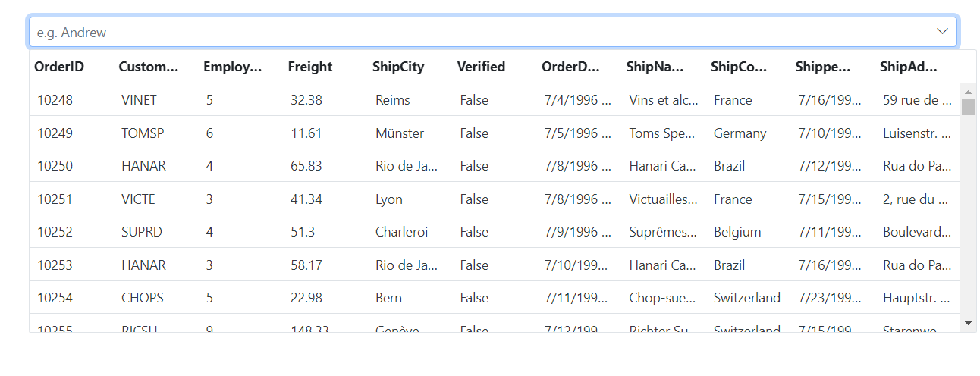
Task: Choose order 10253 in the list
Action: coord(495,265)
